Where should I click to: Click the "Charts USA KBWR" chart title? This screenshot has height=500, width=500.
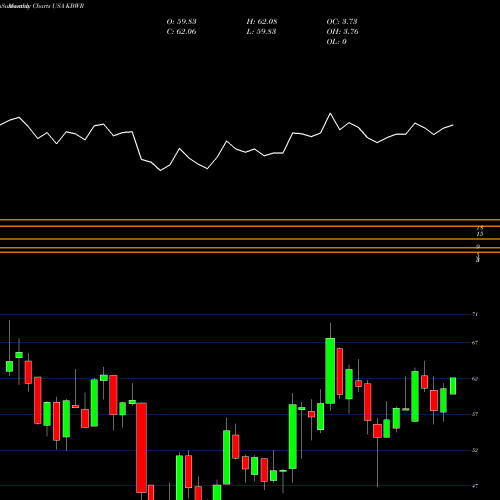coord(58,6)
